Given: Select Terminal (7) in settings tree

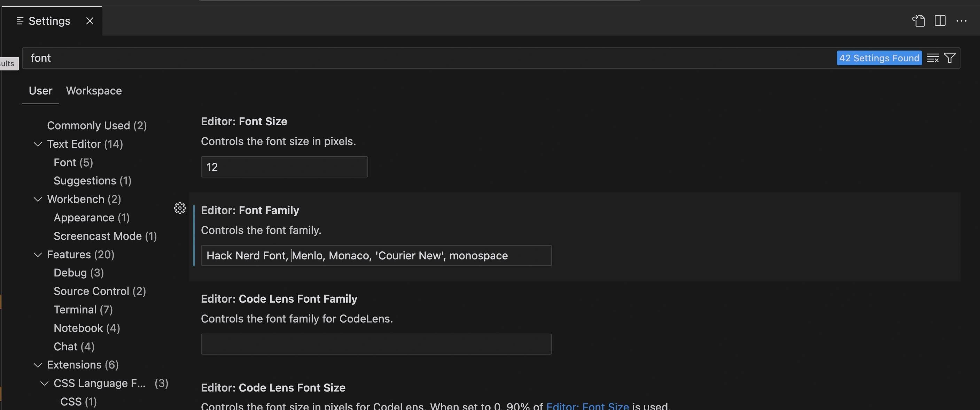Looking at the screenshot, I should pos(83,310).
